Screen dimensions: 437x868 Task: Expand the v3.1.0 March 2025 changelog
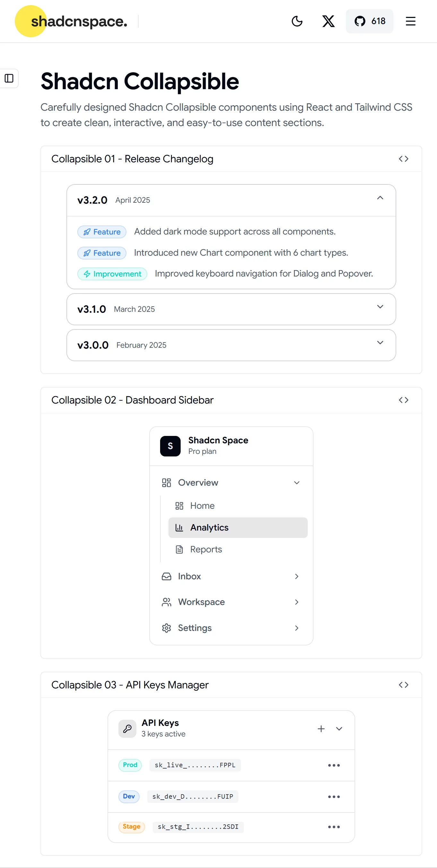[231, 309]
